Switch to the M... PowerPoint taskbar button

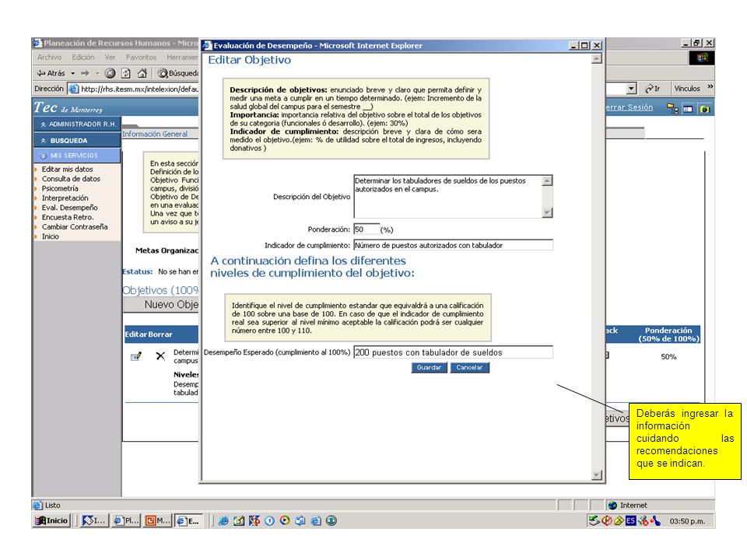tap(157, 521)
